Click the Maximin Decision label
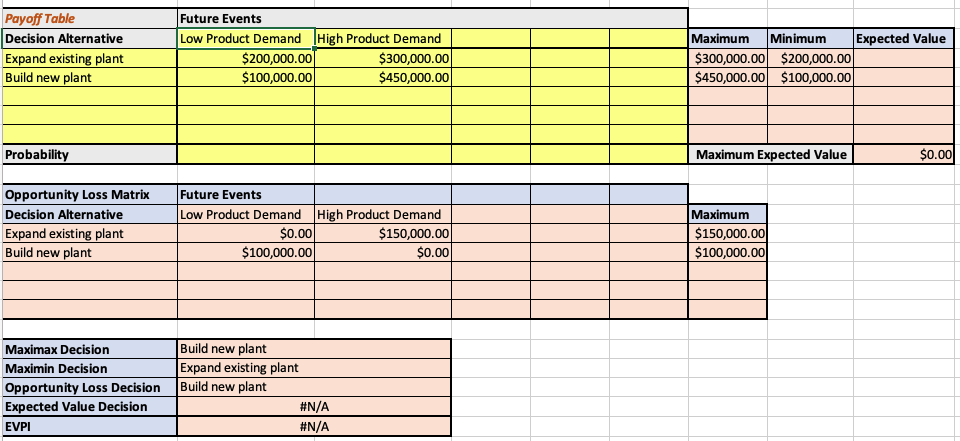Image resolution: width=960 pixels, height=441 pixels. (90, 368)
